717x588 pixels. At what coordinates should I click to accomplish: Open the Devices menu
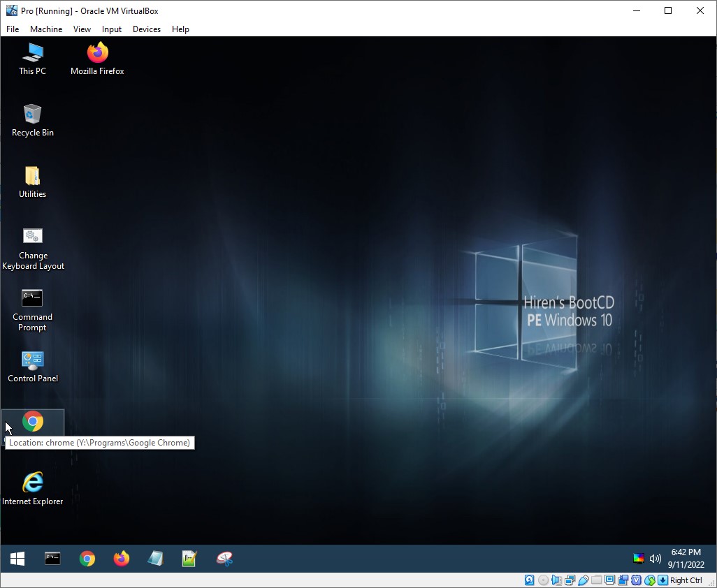point(147,29)
